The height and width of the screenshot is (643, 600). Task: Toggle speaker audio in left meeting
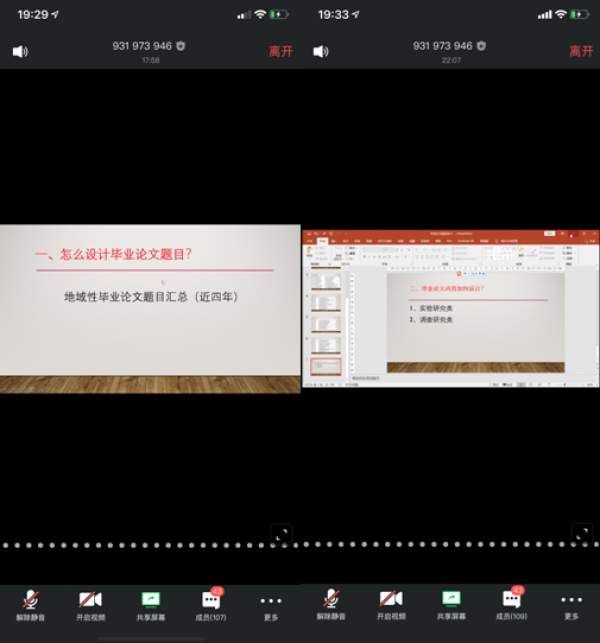point(20,51)
